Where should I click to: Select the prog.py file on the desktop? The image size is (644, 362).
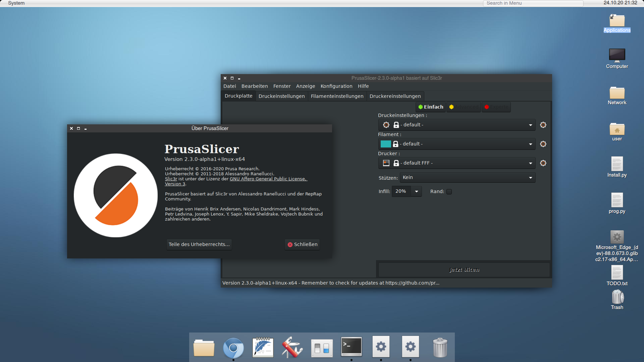click(x=617, y=203)
